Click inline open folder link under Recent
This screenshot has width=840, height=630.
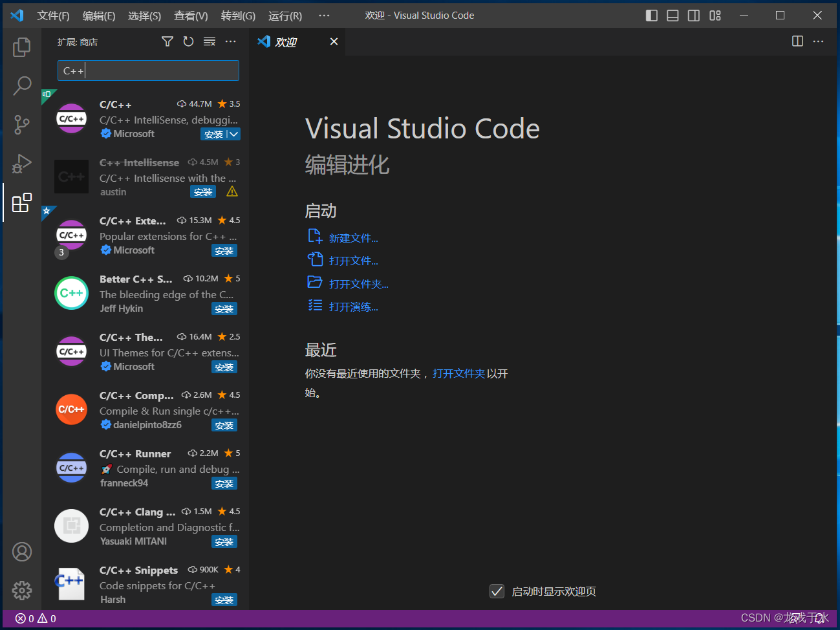tap(458, 373)
